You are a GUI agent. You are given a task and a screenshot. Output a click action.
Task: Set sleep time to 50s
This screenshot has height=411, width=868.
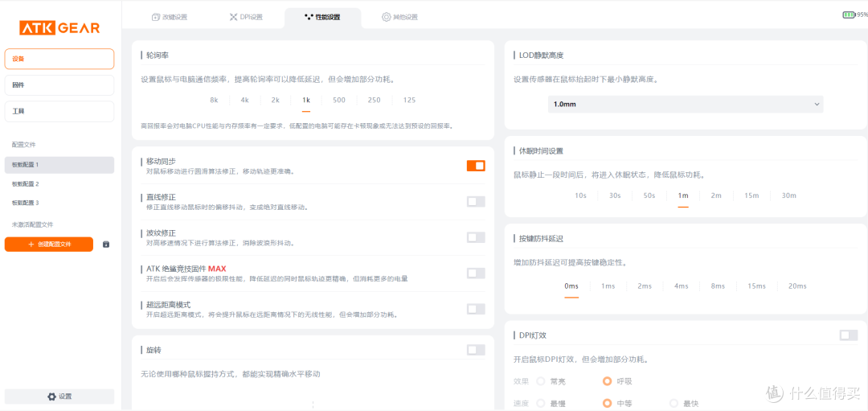pyautogui.click(x=649, y=195)
